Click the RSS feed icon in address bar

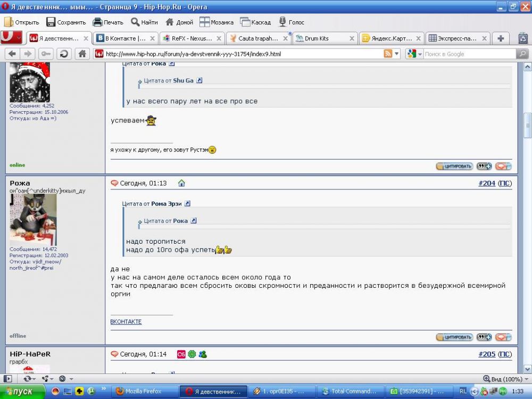pos(388,54)
